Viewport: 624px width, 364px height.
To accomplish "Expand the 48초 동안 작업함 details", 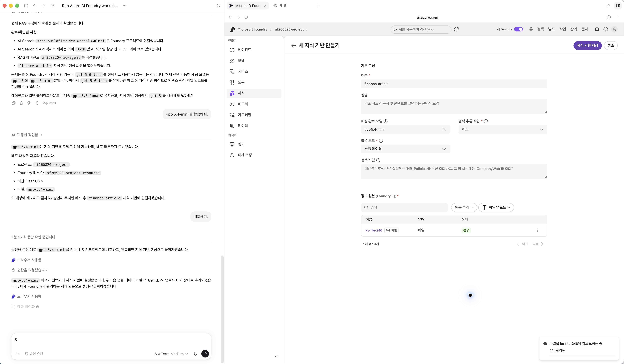I will click(x=27, y=135).
